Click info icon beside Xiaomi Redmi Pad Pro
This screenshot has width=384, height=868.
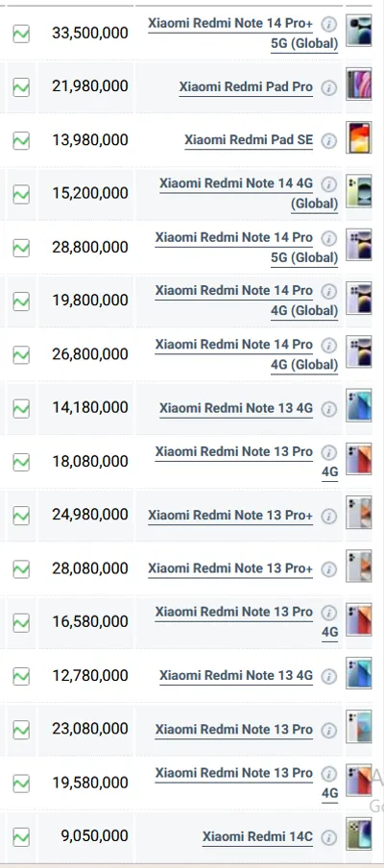click(x=328, y=88)
